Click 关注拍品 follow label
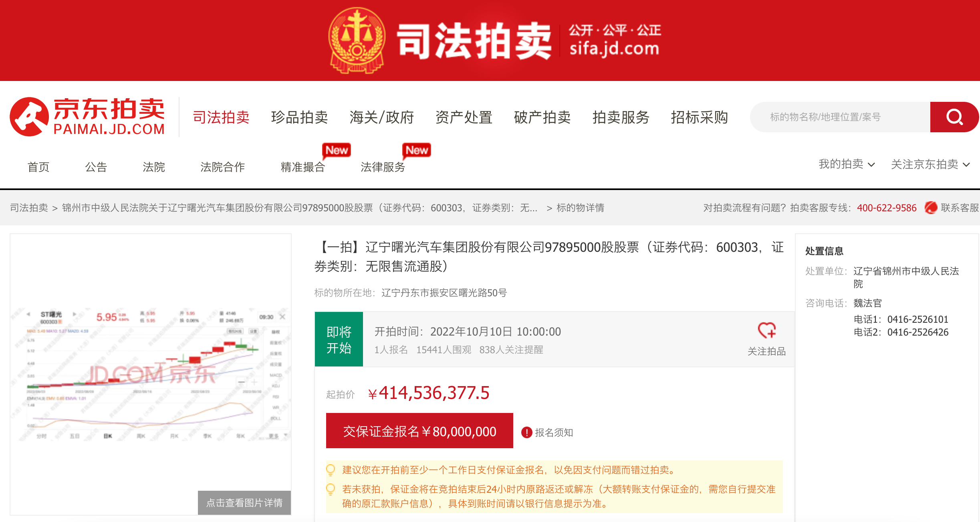Image resolution: width=980 pixels, height=522 pixels. click(766, 351)
